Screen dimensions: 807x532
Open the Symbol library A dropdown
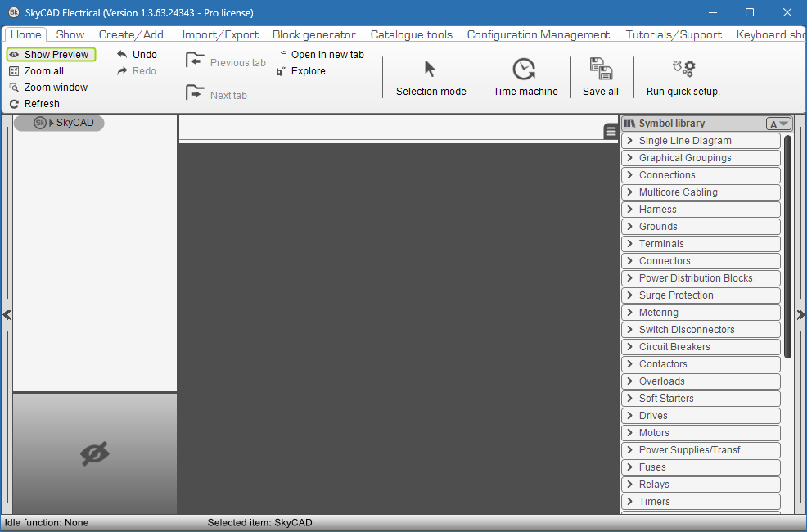point(778,124)
